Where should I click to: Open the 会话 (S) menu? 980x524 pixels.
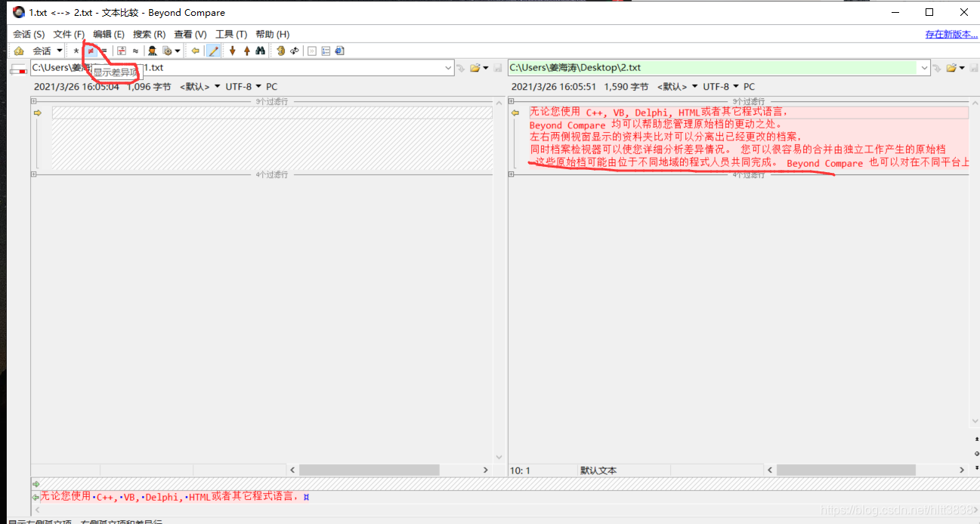click(x=29, y=34)
